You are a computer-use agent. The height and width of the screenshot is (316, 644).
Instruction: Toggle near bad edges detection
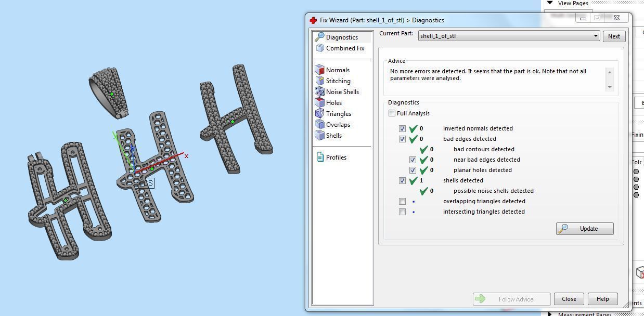413,160
